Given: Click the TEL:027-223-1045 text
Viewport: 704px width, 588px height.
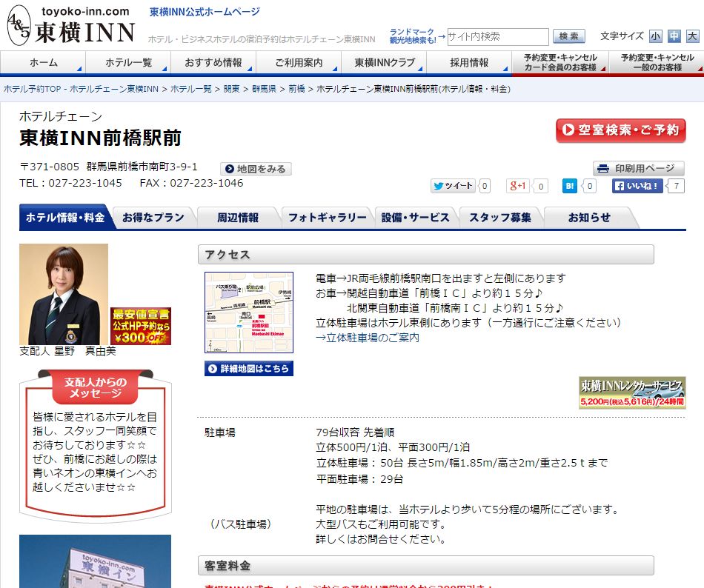Looking at the screenshot, I should (x=70, y=183).
